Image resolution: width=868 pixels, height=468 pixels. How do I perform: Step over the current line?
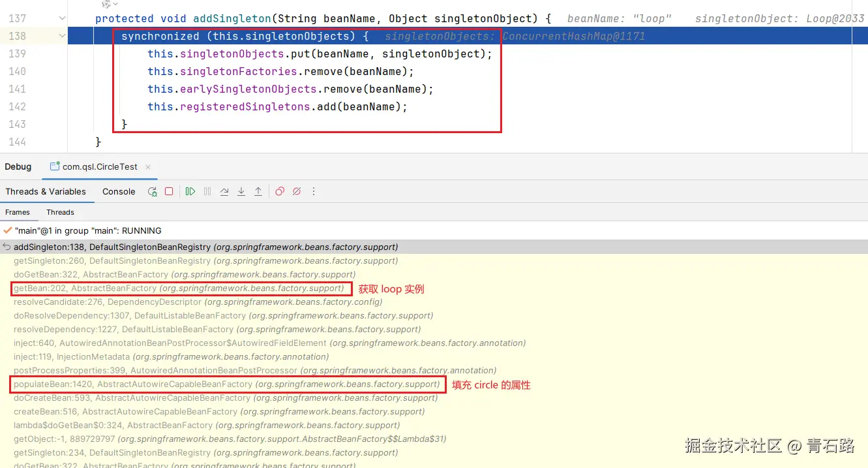224,191
